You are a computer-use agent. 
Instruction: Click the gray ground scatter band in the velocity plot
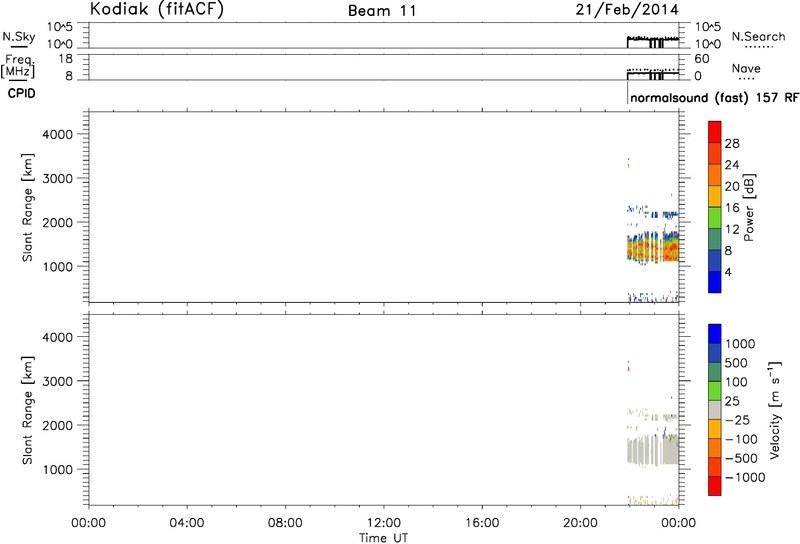pos(653,449)
